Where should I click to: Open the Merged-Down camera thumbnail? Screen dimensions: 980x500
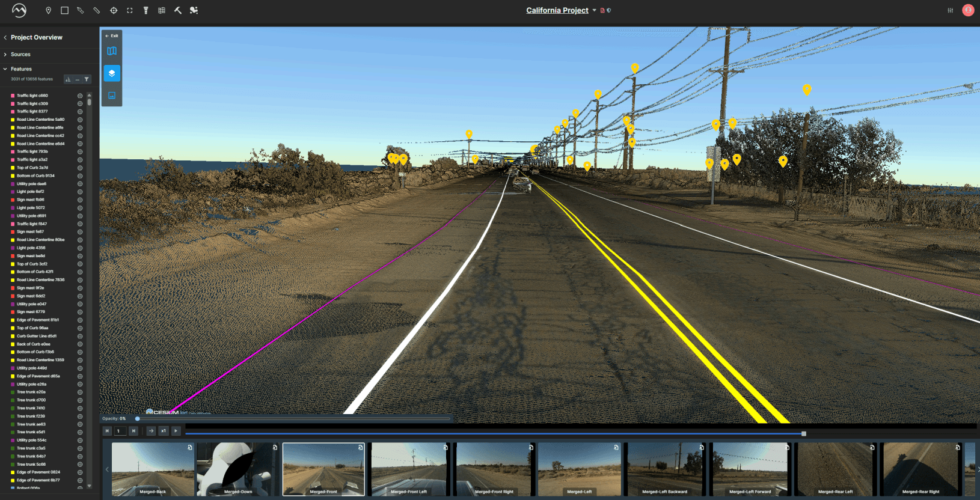tap(238, 469)
